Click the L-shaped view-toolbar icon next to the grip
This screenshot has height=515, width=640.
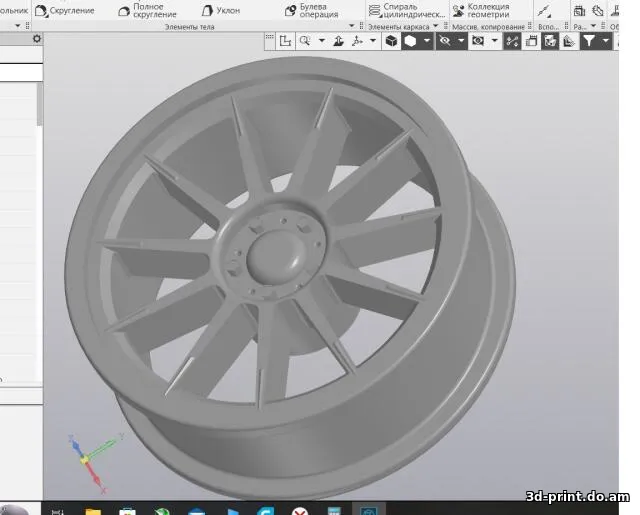(x=285, y=41)
